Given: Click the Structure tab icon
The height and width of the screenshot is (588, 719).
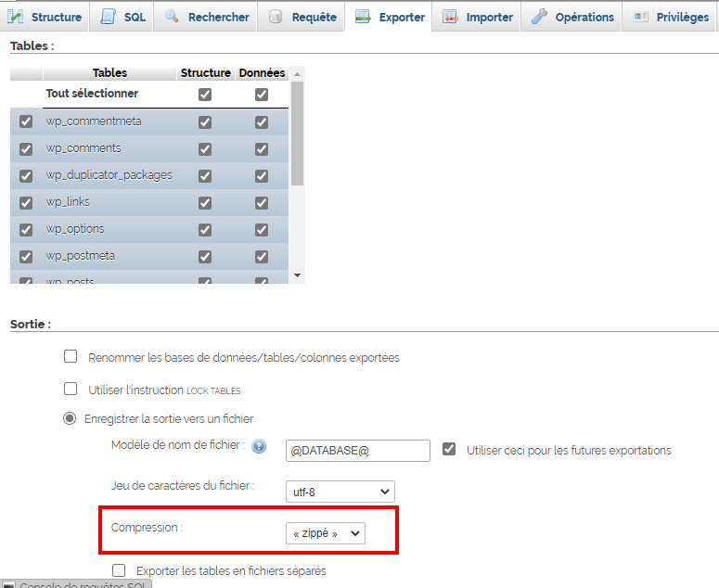Looking at the screenshot, I should click(16, 17).
